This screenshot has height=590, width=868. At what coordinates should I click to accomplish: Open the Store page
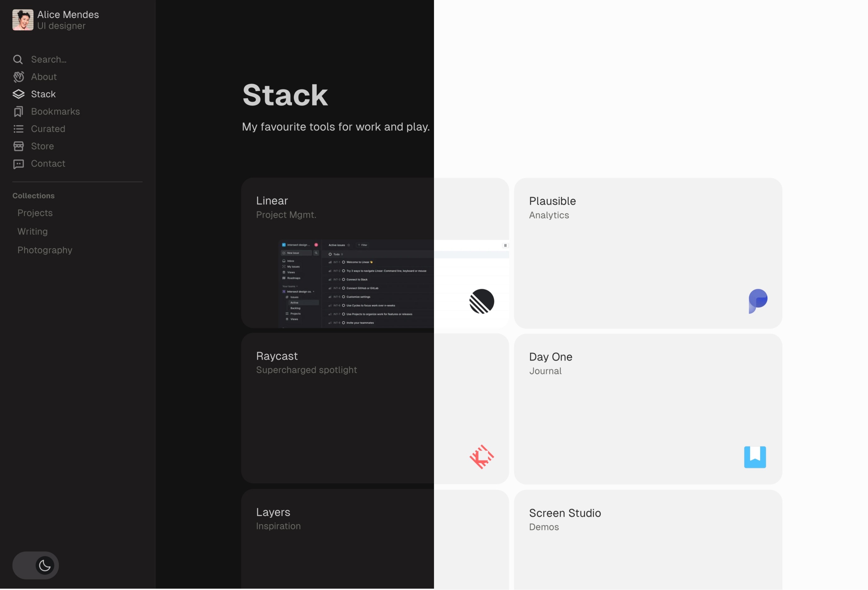[x=42, y=146]
